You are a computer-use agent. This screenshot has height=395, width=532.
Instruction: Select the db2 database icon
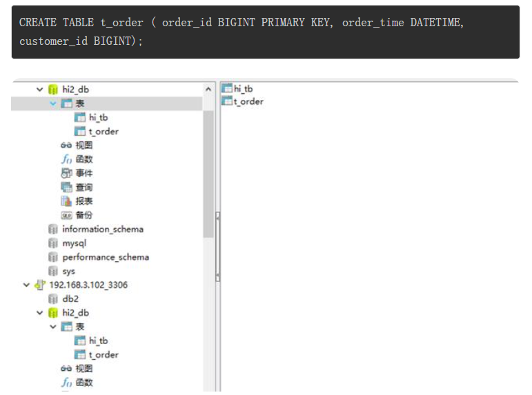click(x=53, y=299)
